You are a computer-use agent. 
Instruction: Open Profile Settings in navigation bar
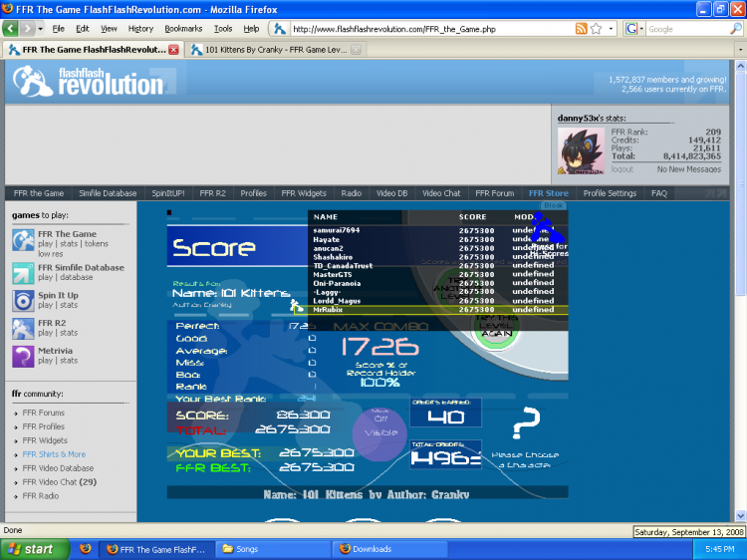click(610, 193)
